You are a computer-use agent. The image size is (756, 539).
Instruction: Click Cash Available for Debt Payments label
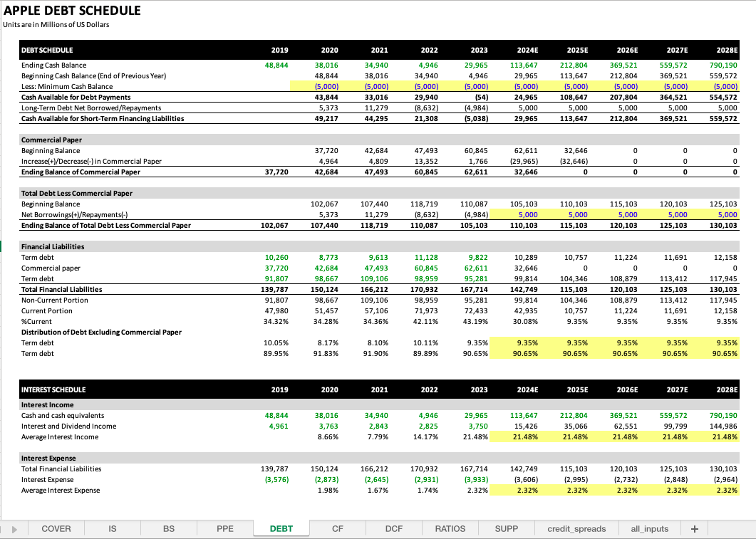point(76,98)
